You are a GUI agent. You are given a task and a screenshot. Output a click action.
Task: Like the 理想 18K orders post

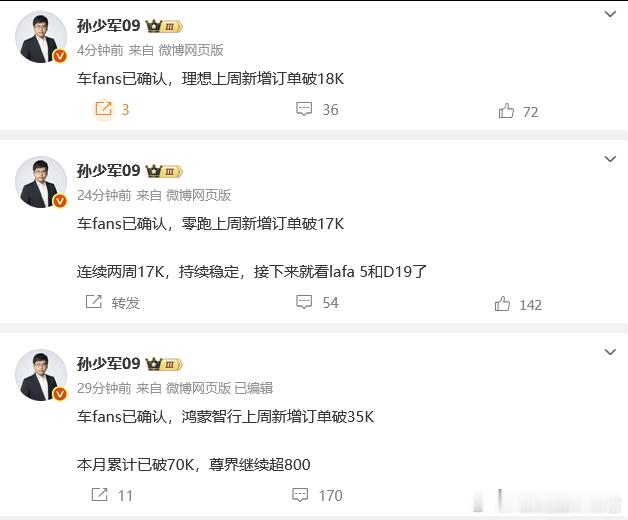(x=518, y=111)
